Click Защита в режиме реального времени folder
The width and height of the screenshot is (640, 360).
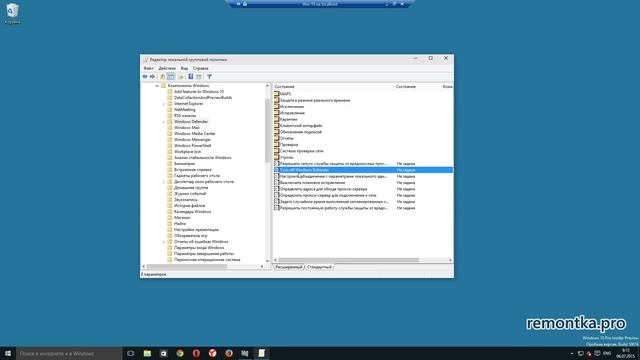click(x=315, y=100)
